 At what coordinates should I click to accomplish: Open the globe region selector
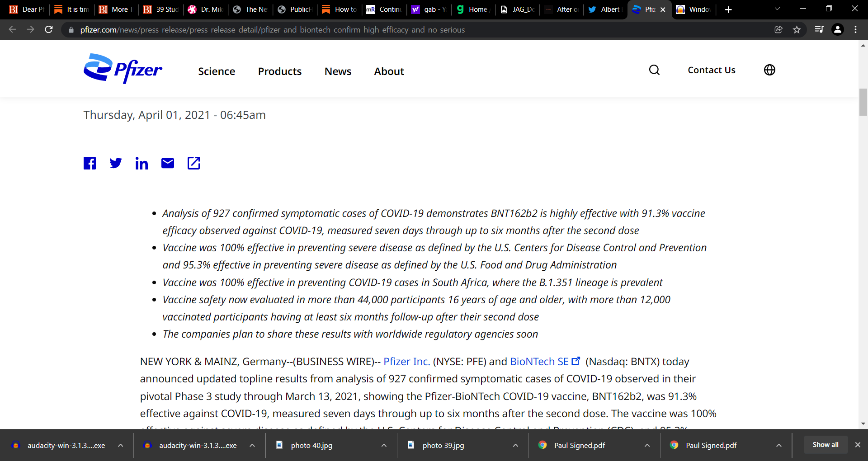tap(769, 70)
